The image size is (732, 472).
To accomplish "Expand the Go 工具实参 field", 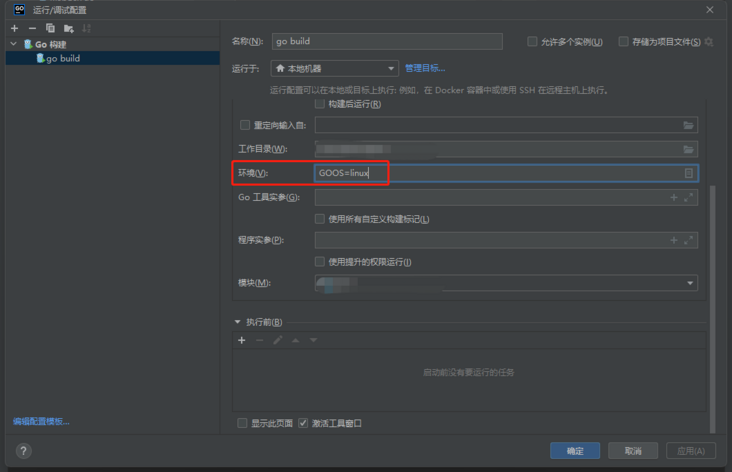I will [689, 197].
